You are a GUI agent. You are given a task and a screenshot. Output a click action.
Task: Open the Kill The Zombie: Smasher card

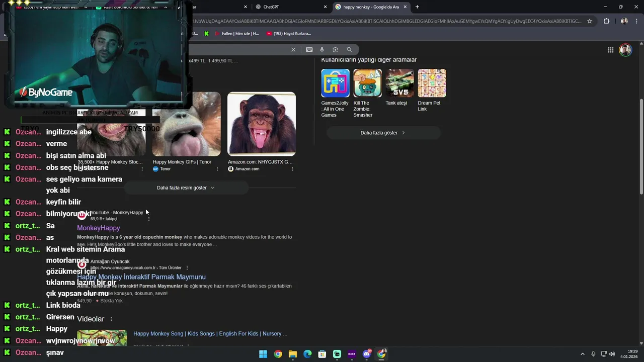point(367,94)
